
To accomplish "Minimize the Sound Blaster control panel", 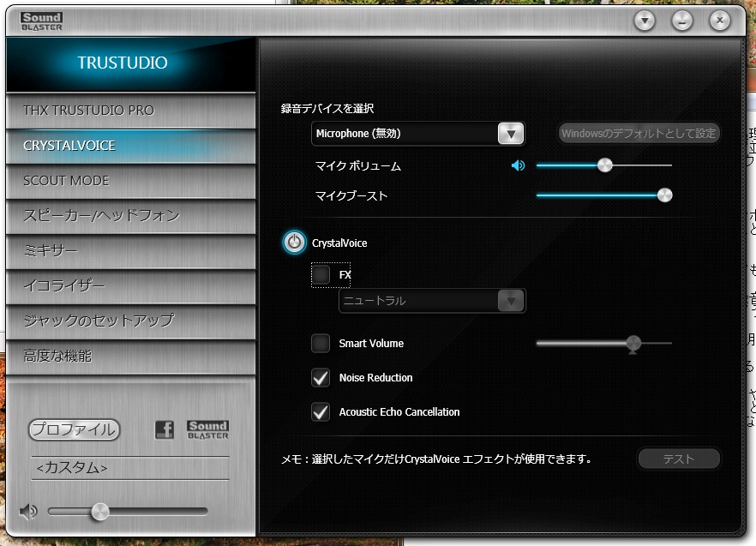I will pyautogui.click(x=682, y=21).
